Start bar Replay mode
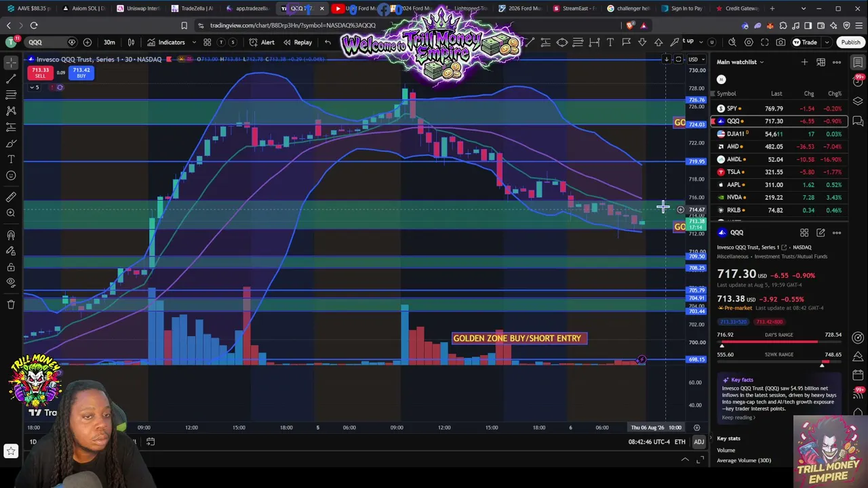The image size is (868, 488). pos(298,42)
